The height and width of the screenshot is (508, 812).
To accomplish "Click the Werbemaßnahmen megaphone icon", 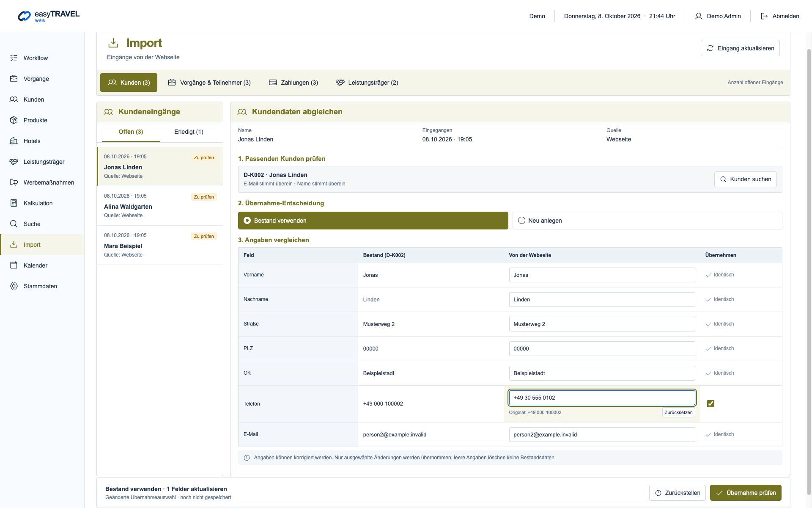I will (x=14, y=182).
